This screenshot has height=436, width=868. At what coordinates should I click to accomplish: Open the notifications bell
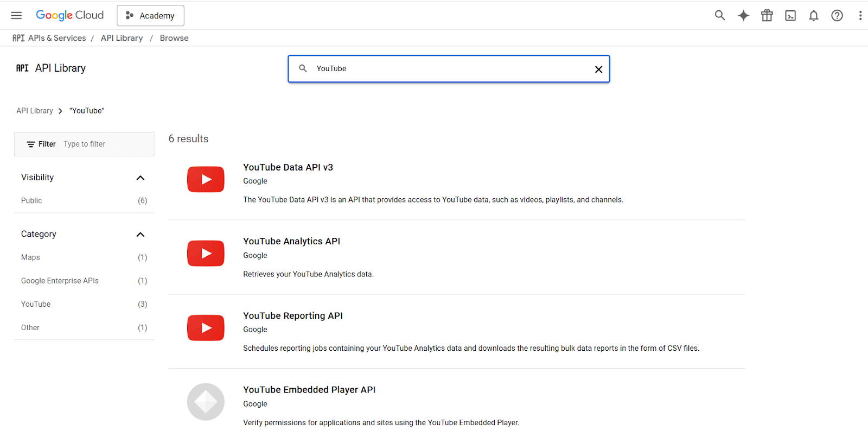click(x=814, y=16)
